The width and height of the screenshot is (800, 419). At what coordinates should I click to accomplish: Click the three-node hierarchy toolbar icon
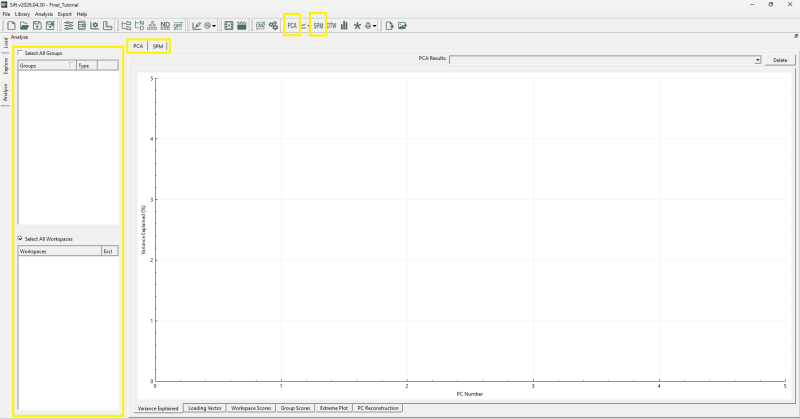click(x=152, y=26)
